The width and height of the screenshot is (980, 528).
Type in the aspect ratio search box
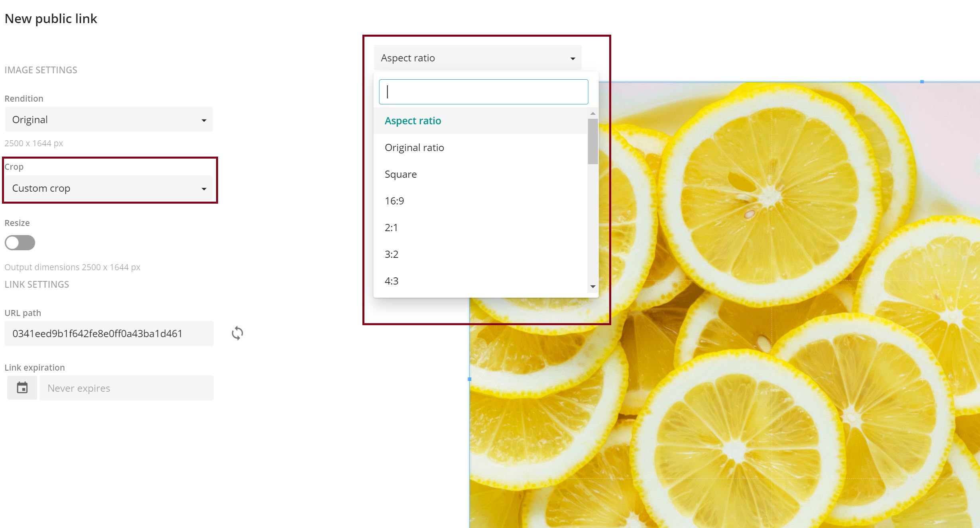(483, 92)
